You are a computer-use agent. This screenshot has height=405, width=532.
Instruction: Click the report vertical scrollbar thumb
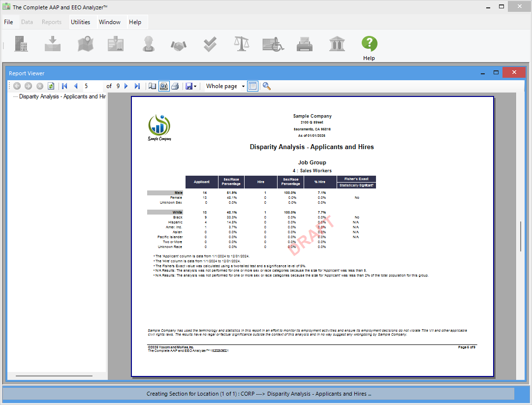click(521, 236)
